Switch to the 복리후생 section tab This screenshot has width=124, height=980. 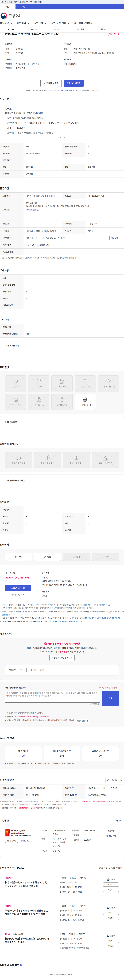coord(80,29)
